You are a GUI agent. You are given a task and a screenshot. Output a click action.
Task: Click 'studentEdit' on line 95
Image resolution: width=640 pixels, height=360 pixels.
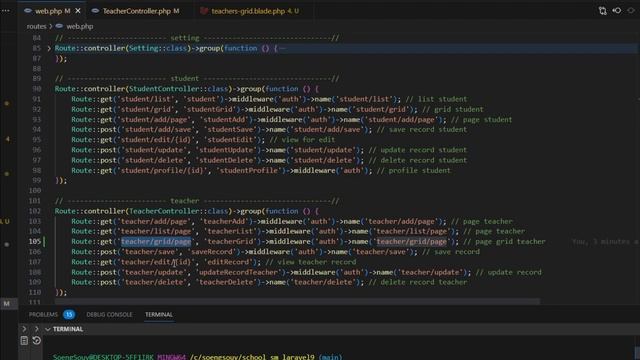click(x=230, y=140)
